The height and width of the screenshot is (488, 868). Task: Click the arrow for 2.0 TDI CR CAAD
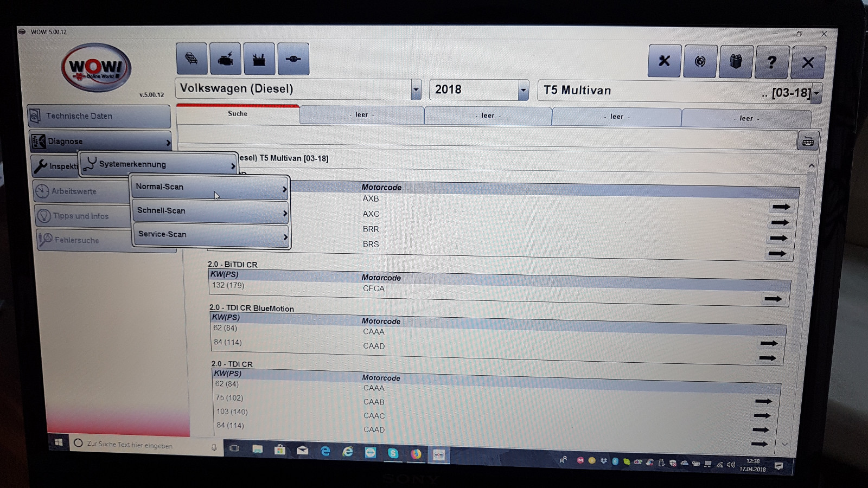pos(759,444)
